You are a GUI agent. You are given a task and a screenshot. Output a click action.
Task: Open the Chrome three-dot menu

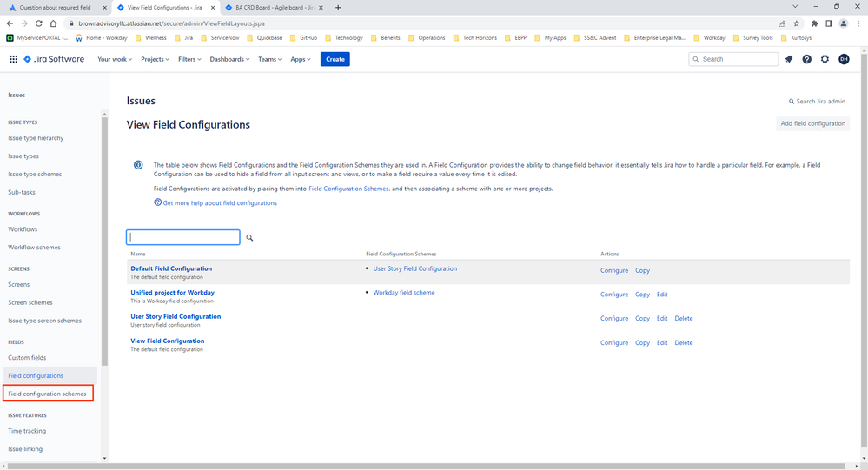(x=858, y=23)
